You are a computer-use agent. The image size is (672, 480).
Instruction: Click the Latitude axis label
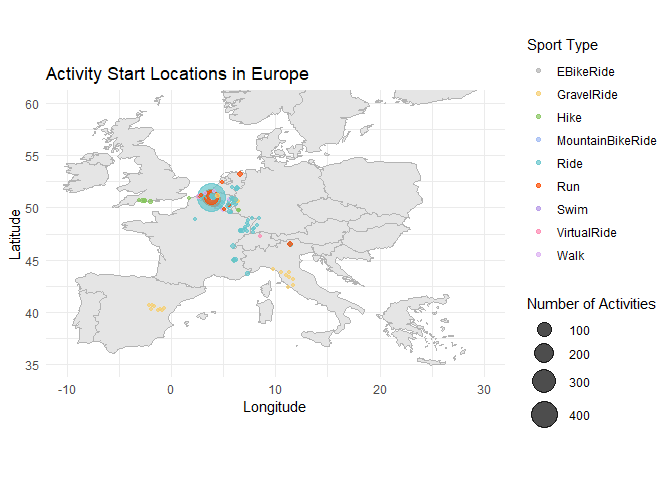[x=15, y=233]
